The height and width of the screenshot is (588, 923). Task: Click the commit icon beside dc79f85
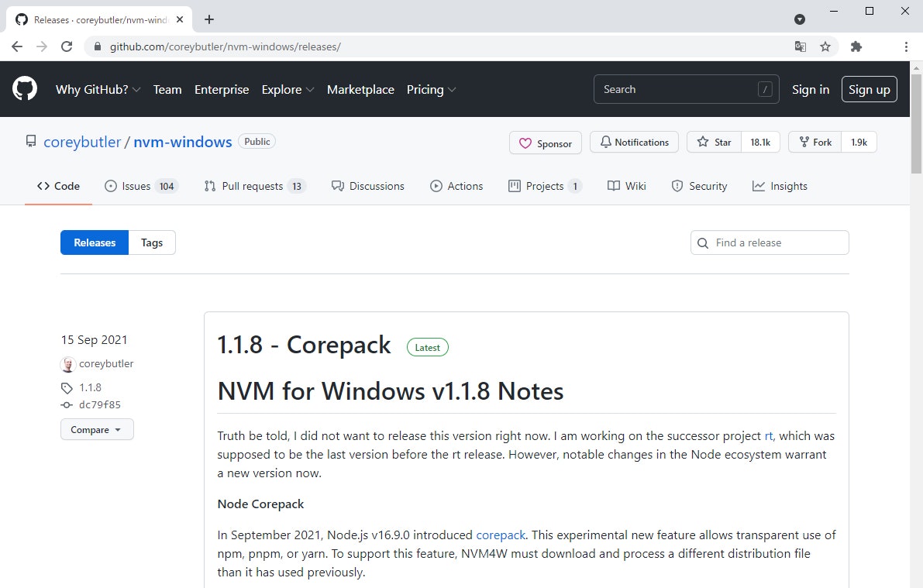(x=67, y=405)
